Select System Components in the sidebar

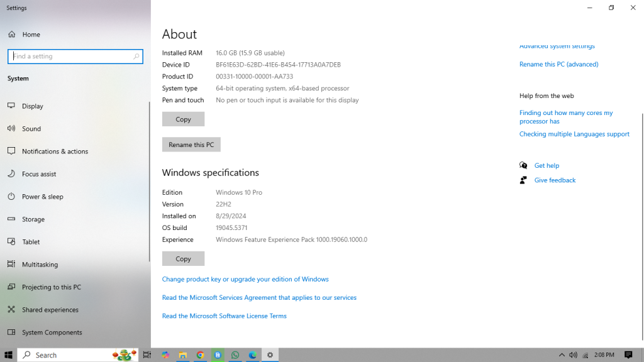52,332
